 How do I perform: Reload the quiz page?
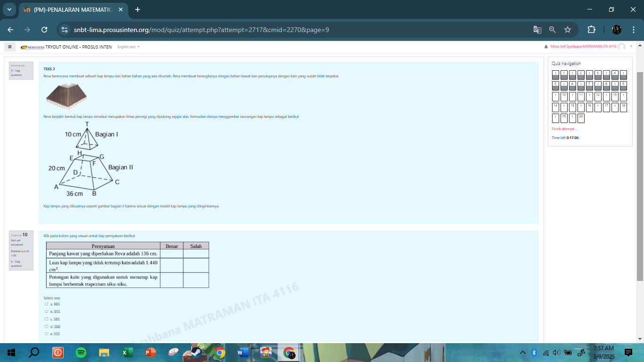pos(44,30)
